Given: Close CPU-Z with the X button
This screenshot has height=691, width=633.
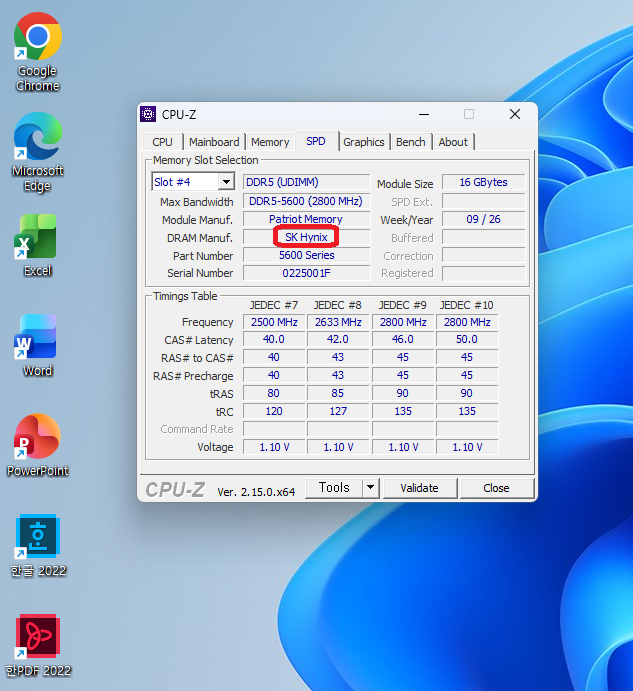Looking at the screenshot, I should click(515, 115).
